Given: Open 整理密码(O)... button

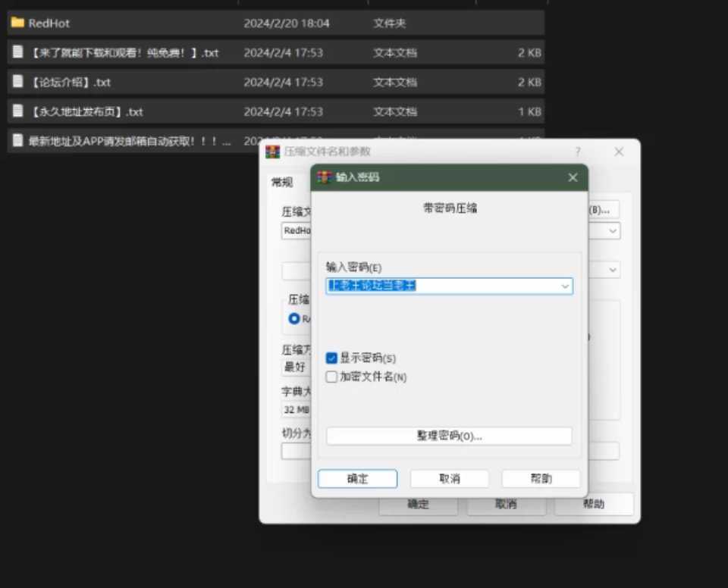Looking at the screenshot, I should [449, 436].
